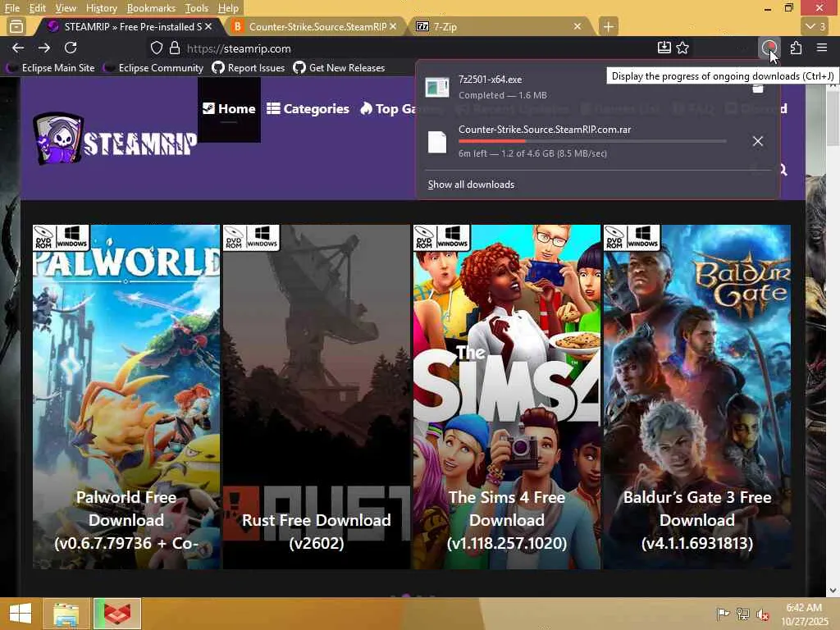Close the 7-Zip tab
Image resolution: width=840 pixels, height=630 pixels.
[x=577, y=26]
